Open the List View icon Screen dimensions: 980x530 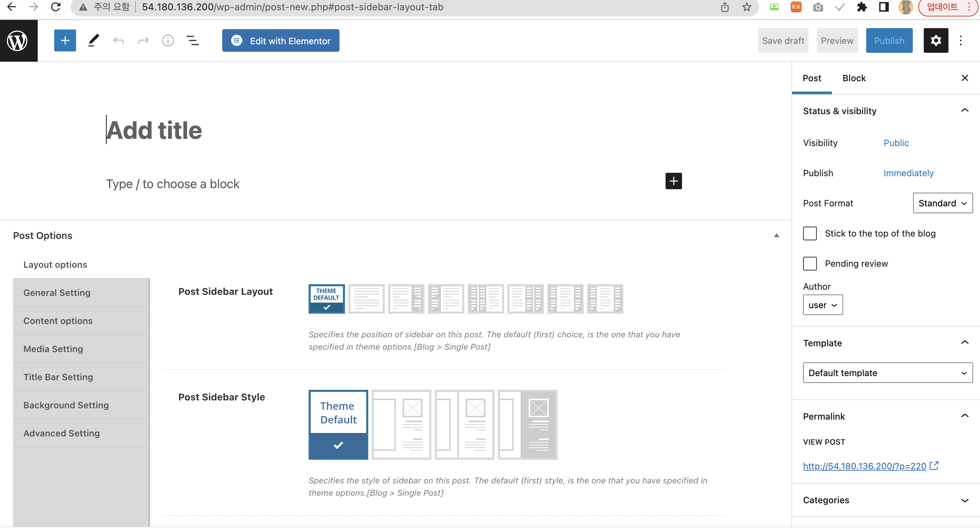tap(192, 41)
